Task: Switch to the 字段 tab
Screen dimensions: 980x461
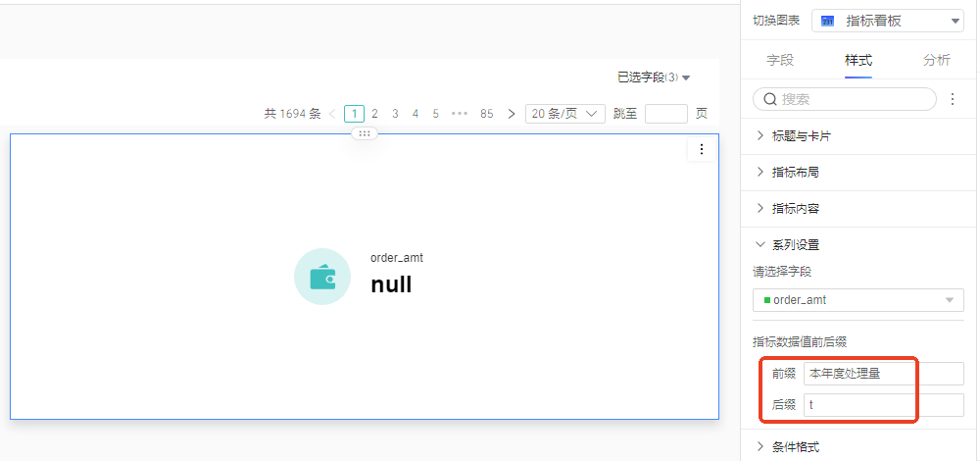Action: (x=780, y=60)
